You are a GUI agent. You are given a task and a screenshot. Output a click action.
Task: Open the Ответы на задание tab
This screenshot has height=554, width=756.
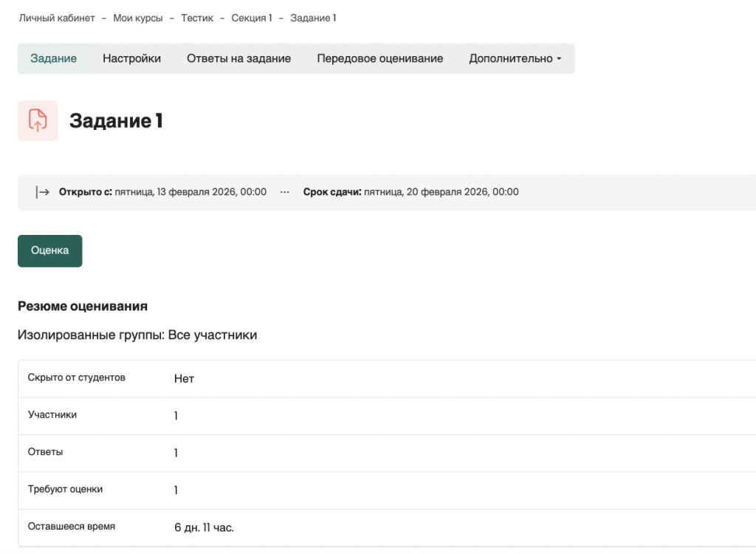[x=238, y=58]
